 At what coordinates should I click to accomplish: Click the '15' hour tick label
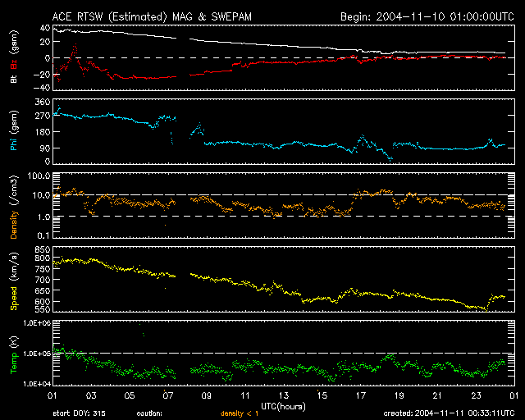pyautogui.click(x=322, y=396)
